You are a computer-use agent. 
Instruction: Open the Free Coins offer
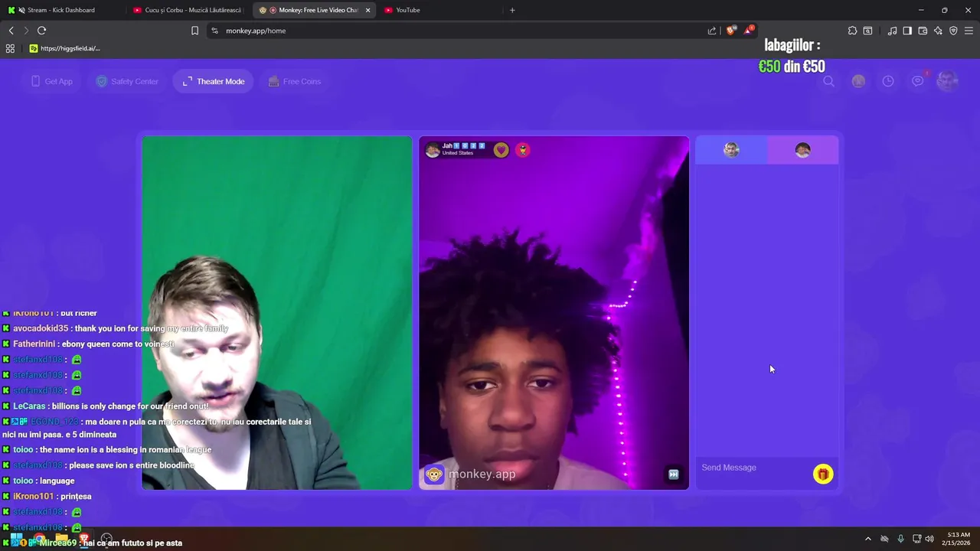point(295,81)
